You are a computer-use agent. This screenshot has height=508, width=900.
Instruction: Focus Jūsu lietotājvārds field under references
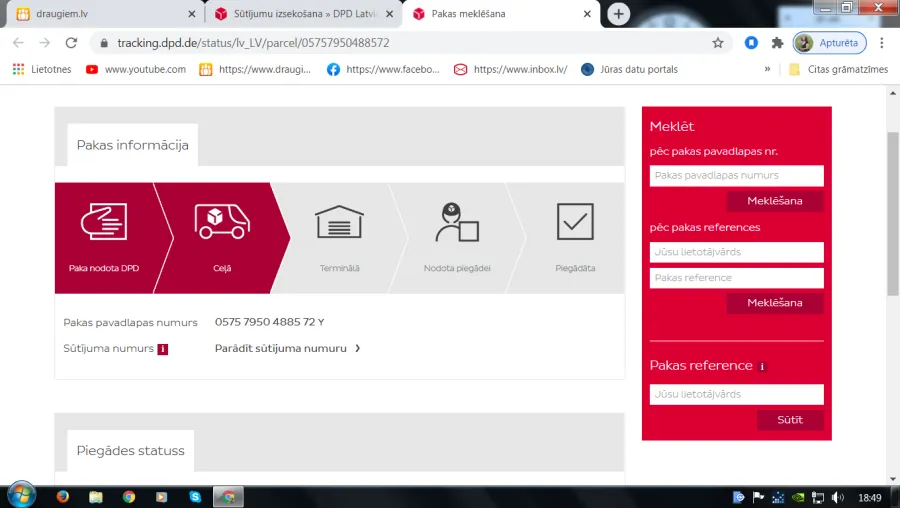pyautogui.click(x=736, y=252)
